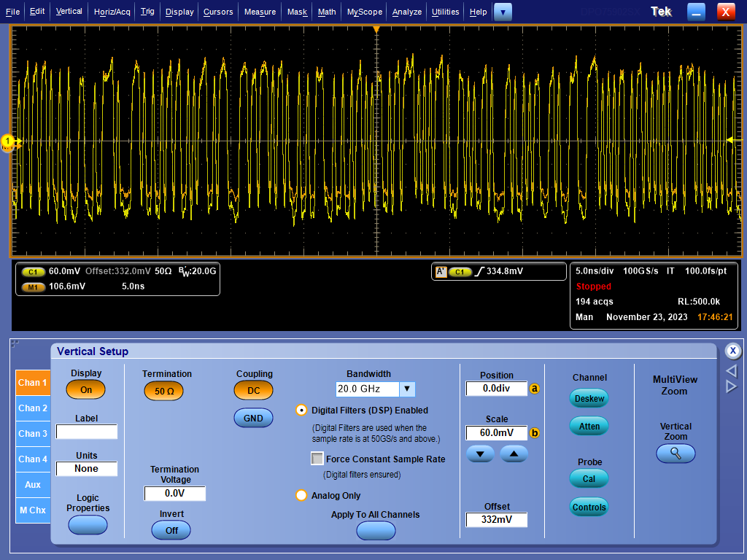Toggle channel Display On button

click(x=86, y=389)
